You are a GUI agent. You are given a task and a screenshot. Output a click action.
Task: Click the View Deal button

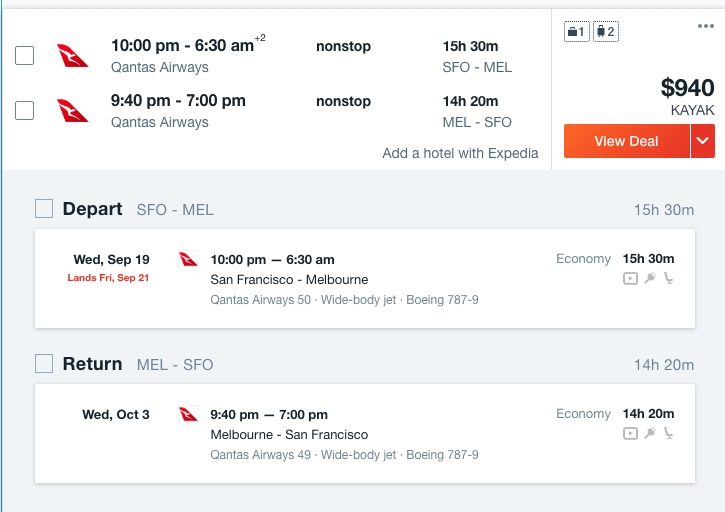point(627,141)
